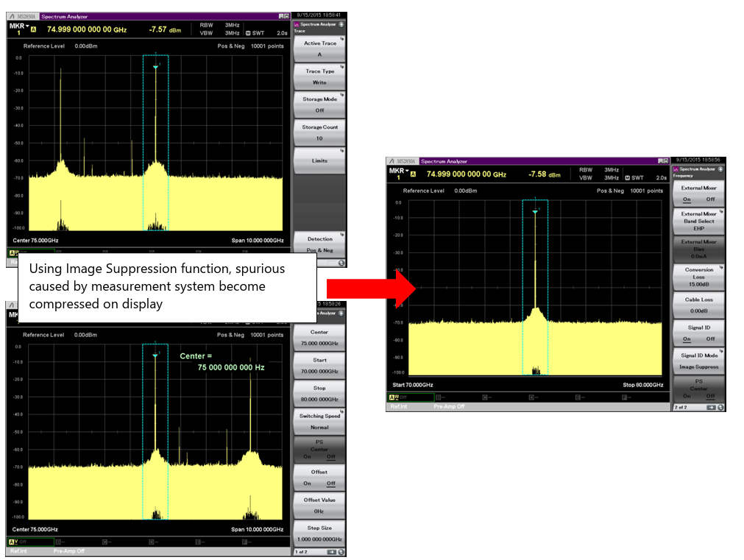Screen dimensions: 744x560
Task: Toggle Signal ID On/Off key
Action: 698,333
